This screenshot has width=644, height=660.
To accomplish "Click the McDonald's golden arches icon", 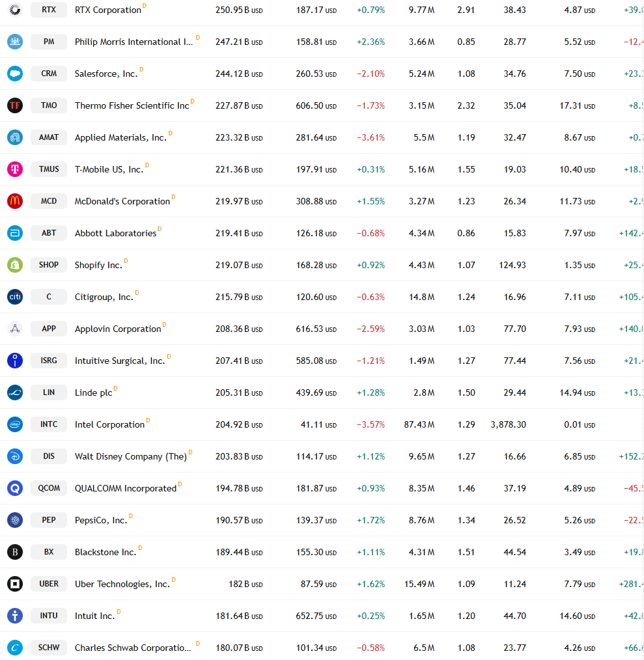I will coord(15,201).
